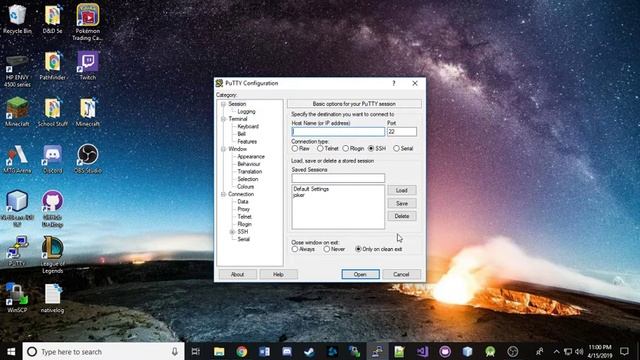
Task: Click the Save session button
Action: click(402, 203)
